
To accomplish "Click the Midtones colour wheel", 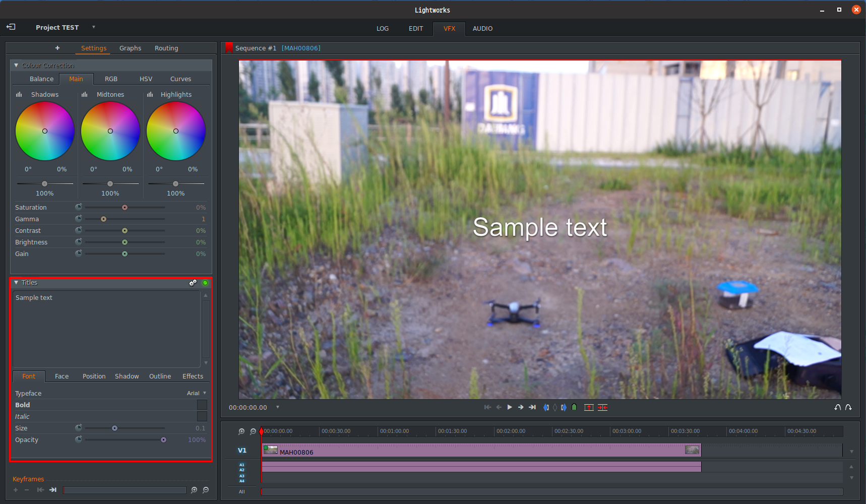I will click(x=110, y=131).
